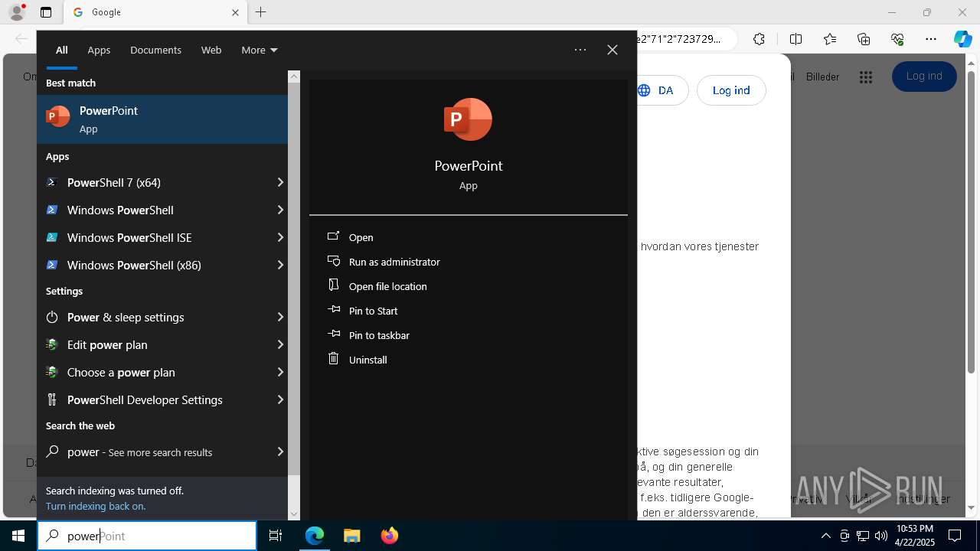This screenshot has height=551, width=980.
Task: Toggle Edge split screen icon
Action: pyautogui.click(x=795, y=39)
